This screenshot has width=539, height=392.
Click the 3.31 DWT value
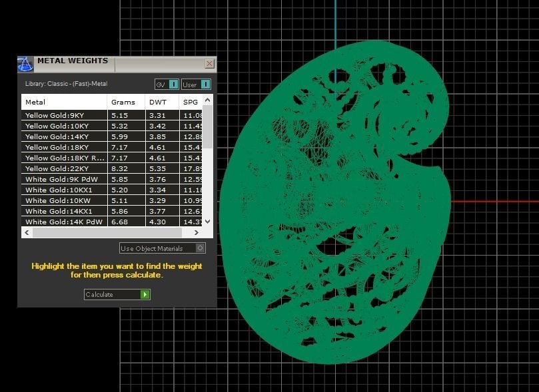click(157, 115)
